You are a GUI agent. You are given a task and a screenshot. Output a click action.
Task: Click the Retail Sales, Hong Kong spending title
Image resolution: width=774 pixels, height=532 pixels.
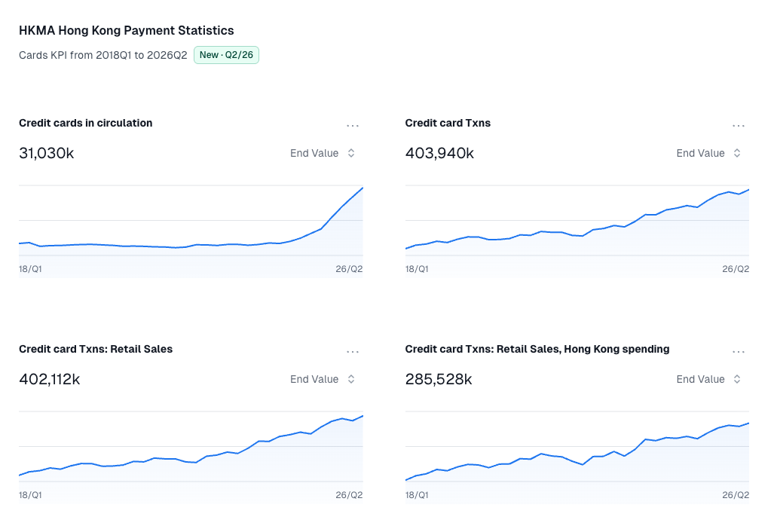[x=537, y=349]
